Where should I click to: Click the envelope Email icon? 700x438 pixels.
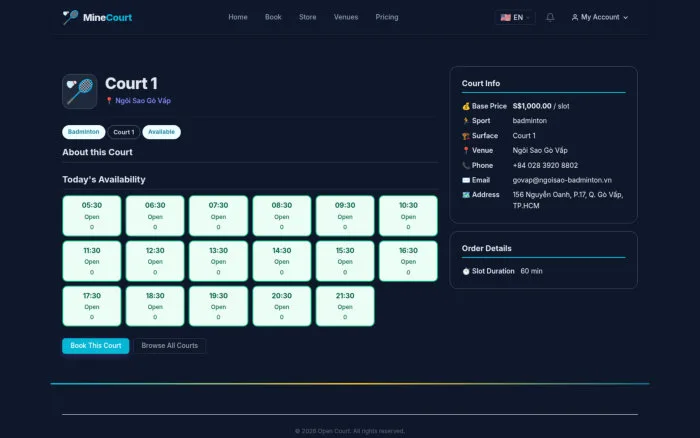point(466,180)
